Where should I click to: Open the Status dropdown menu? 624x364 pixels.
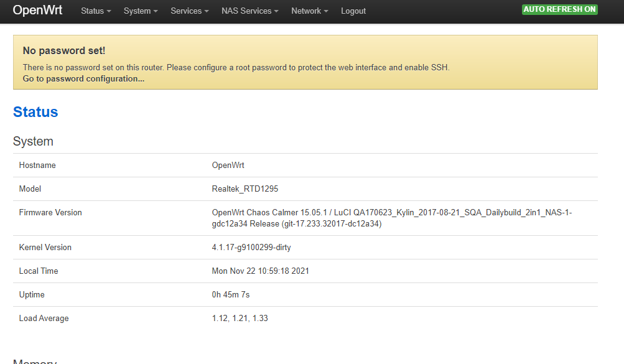[96, 11]
